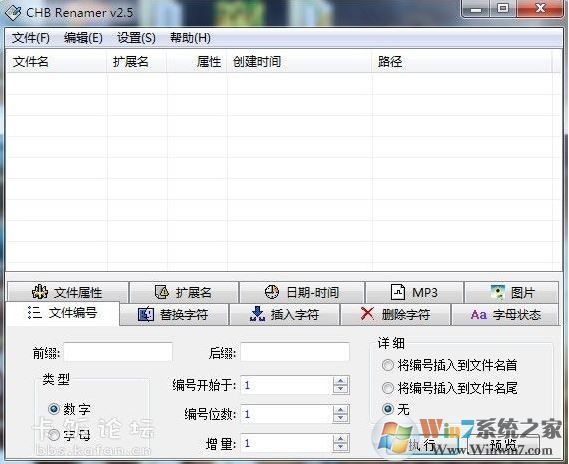The height and width of the screenshot is (464, 569).
Task: Select the 字母 type radio button
Action: (54, 435)
